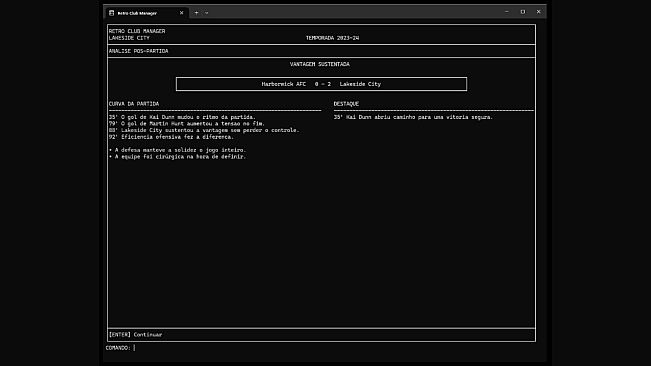This screenshot has height=366, width=651.
Task: Minimize the terminal window
Action: pyautogui.click(x=507, y=12)
